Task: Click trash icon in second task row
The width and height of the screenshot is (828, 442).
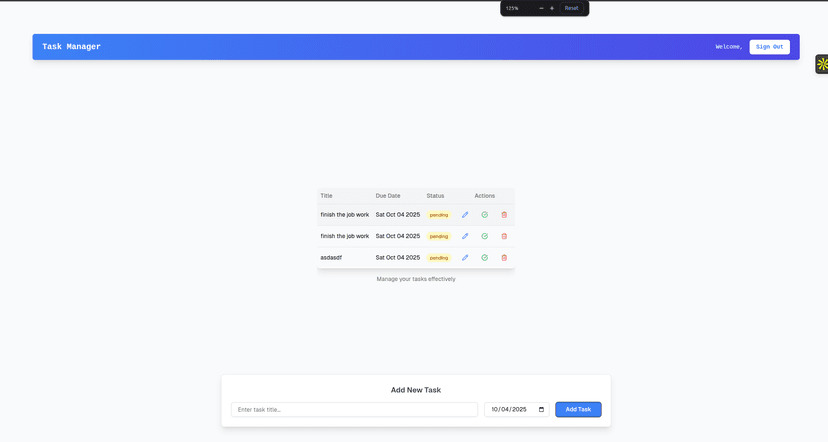Action: click(504, 236)
